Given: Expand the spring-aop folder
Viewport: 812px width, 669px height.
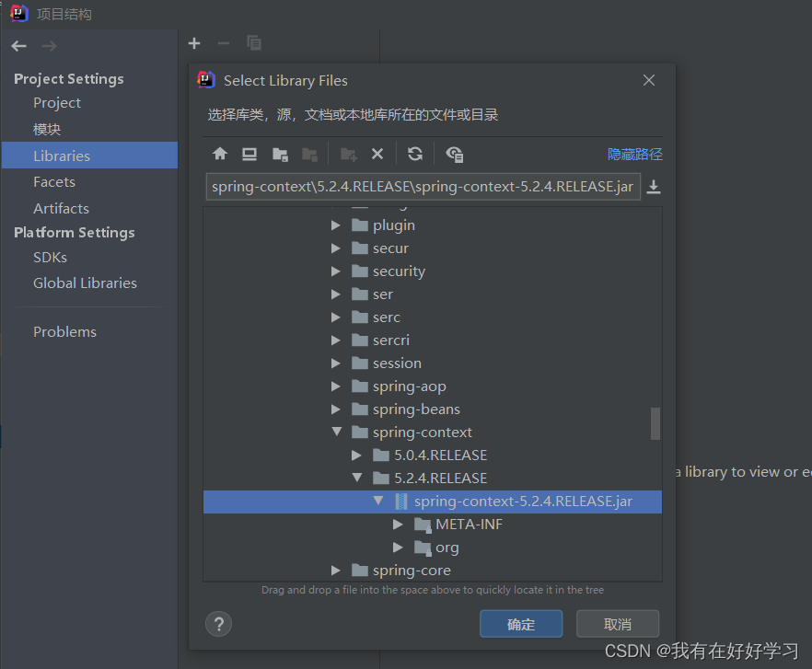Looking at the screenshot, I should (335, 386).
